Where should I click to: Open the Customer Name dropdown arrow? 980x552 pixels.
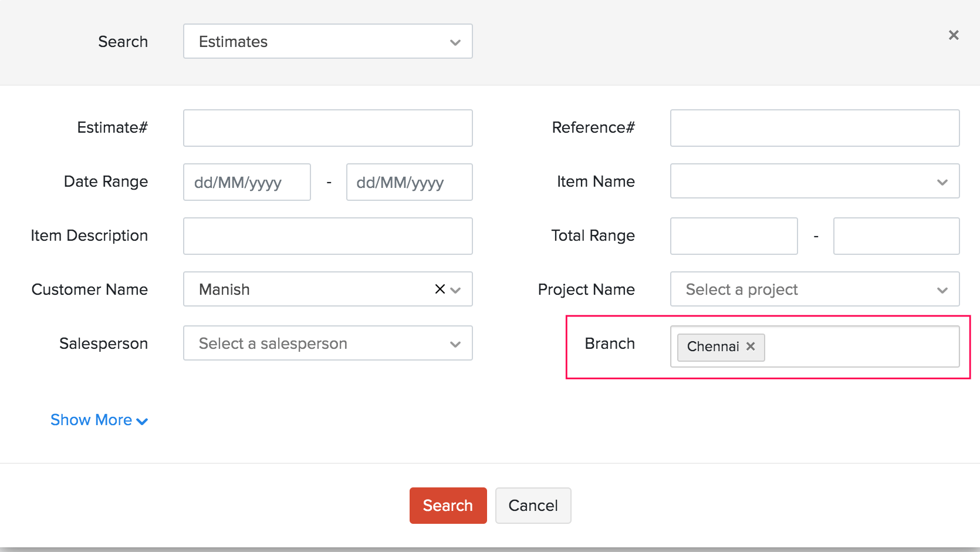coord(456,290)
